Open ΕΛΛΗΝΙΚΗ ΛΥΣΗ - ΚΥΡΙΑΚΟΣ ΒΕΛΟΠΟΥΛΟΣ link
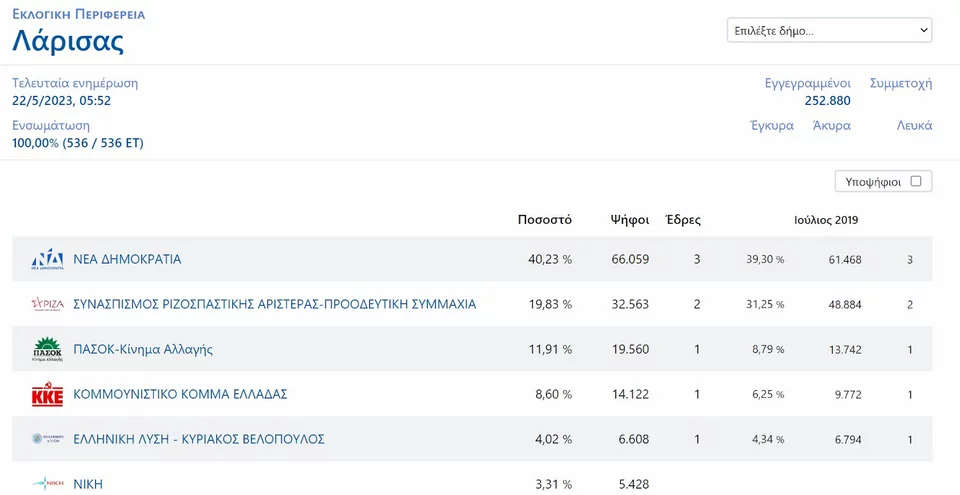Screen dimensions: 960x495 pos(199,439)
